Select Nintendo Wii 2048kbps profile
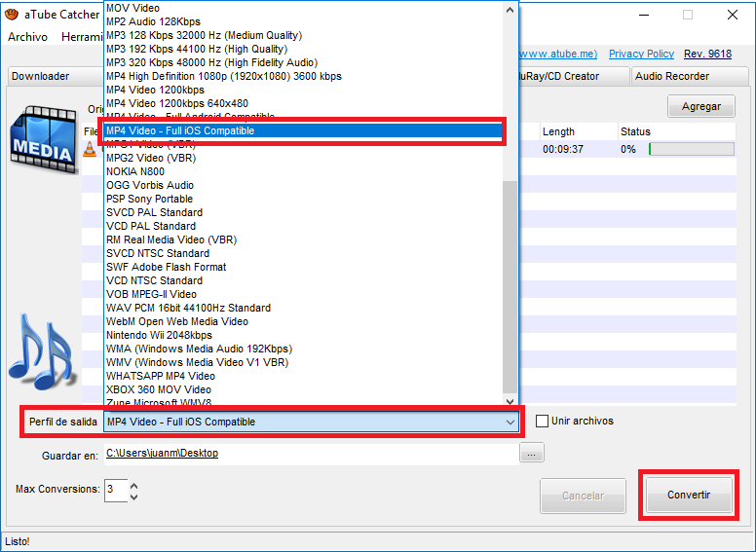Screen dimensions: 756x552 [303, 335]
